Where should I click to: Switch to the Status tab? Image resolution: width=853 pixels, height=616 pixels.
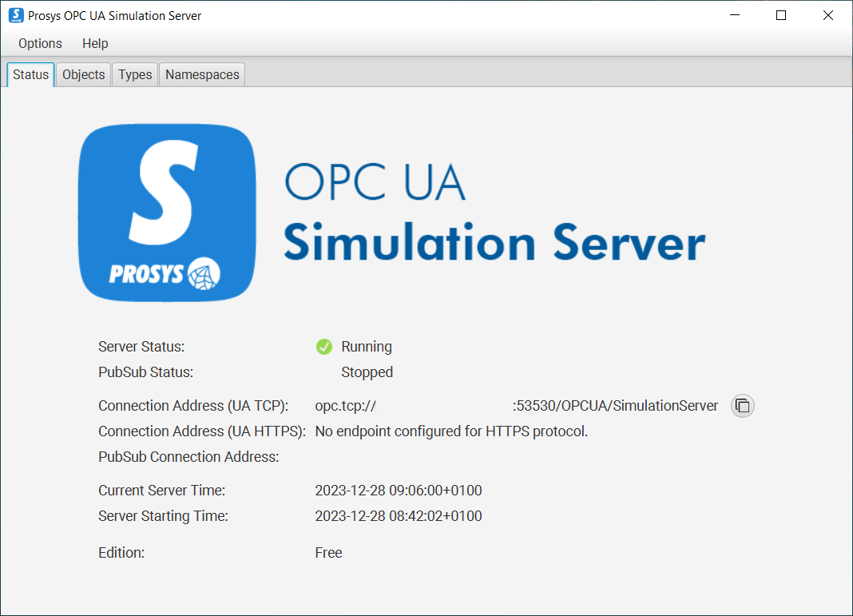point(31,74)
